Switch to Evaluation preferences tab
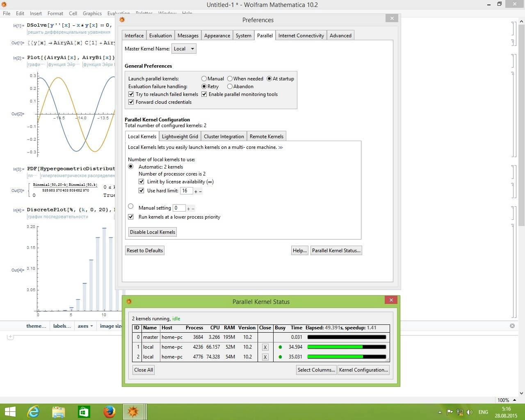 [x=160, y=36]
